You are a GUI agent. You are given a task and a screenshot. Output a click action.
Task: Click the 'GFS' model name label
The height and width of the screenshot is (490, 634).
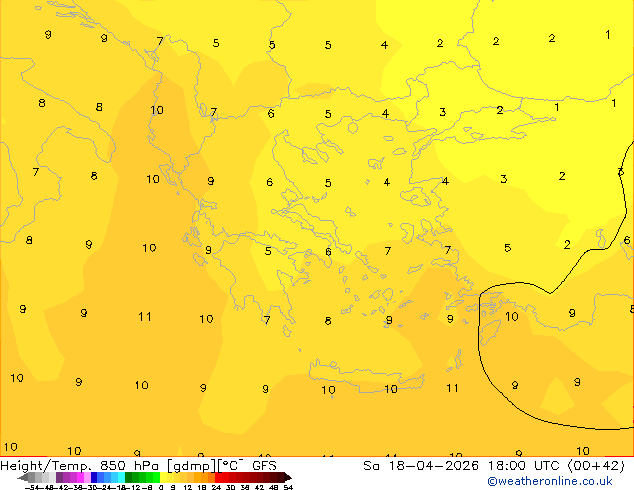tap(264, 466)
